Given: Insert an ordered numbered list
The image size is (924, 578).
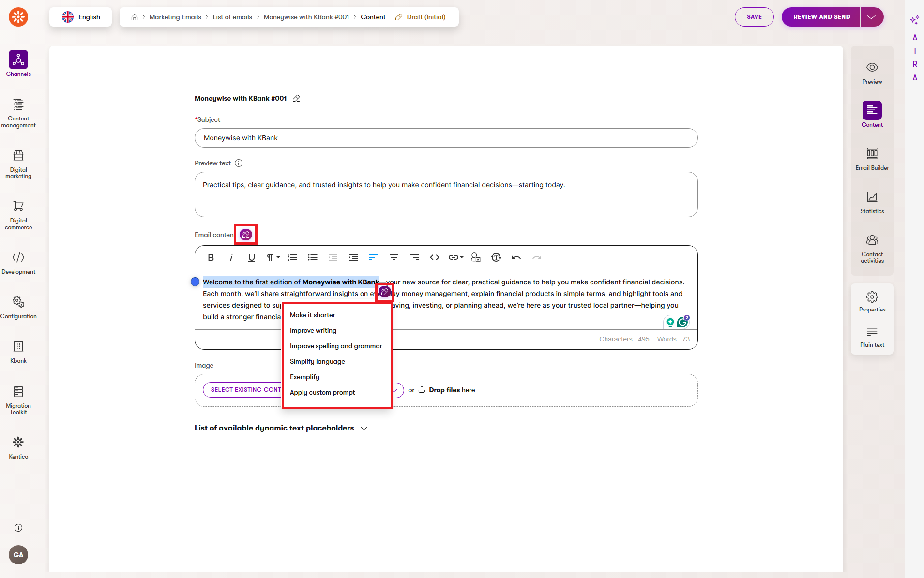Looking at the screenshot, I should click(292, 257).
